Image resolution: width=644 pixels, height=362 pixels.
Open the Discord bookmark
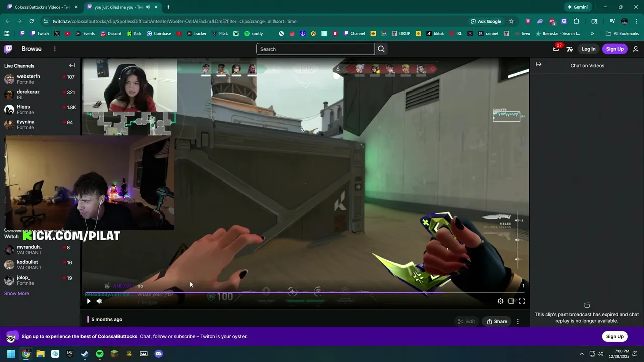(x=111, y=34)
